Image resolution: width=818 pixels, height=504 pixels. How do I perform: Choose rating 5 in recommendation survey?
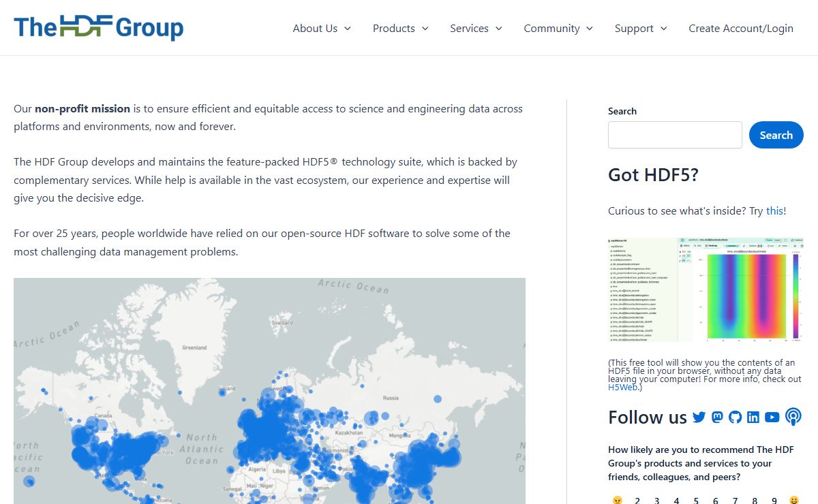click(696, 501)
